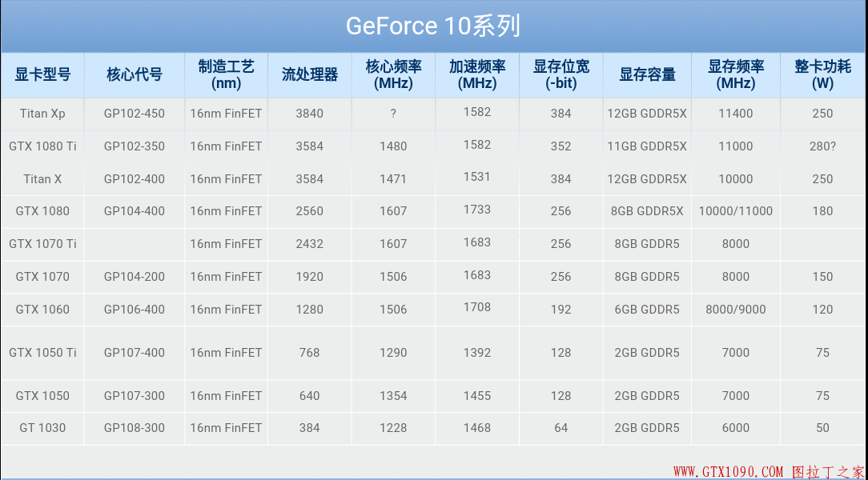The image size is (868, 480).
Task: Select the Titan Xp question mark frequency cell
Action: click(393, 114)
